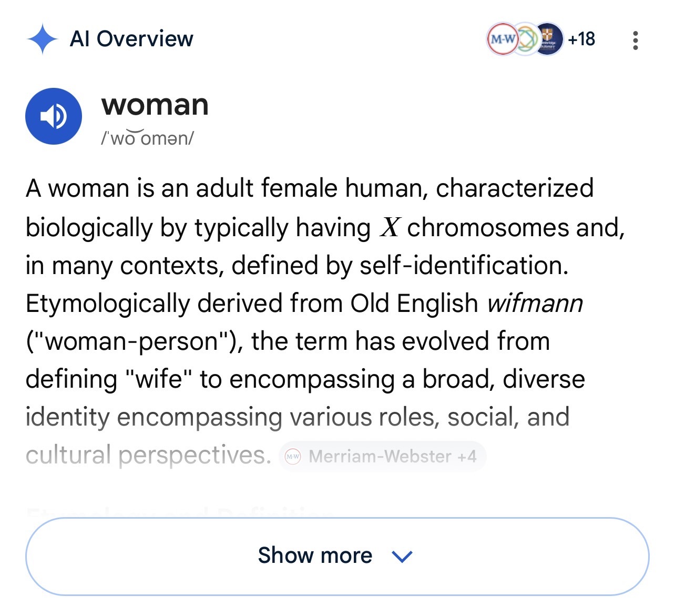Click the small M-W icon in citation chip
675x616 pixels.
[x=293, y=456]
